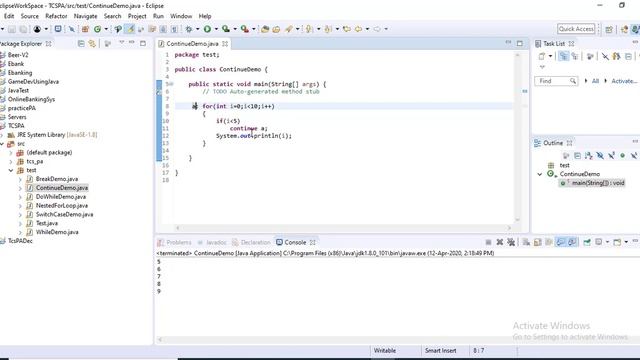The height and width of the screenshot is (360, 640).
Task: Select the OnlineBankingSys project
Action: [31, 99]
